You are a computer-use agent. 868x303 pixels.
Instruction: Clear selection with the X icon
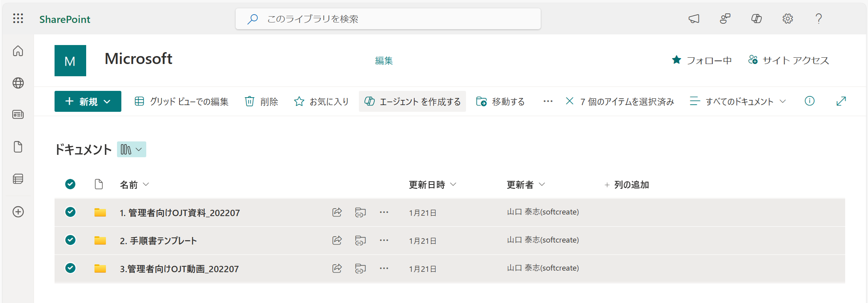[570, 101]
